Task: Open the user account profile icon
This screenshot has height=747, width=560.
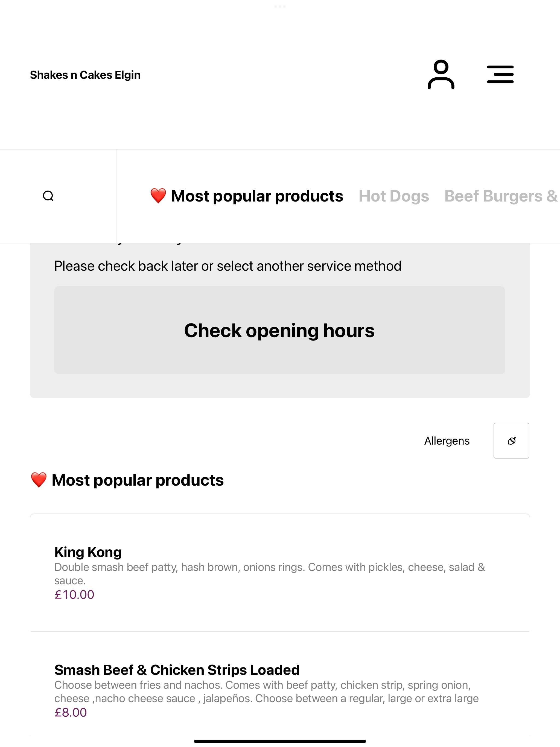Action: tap(441, 74)
